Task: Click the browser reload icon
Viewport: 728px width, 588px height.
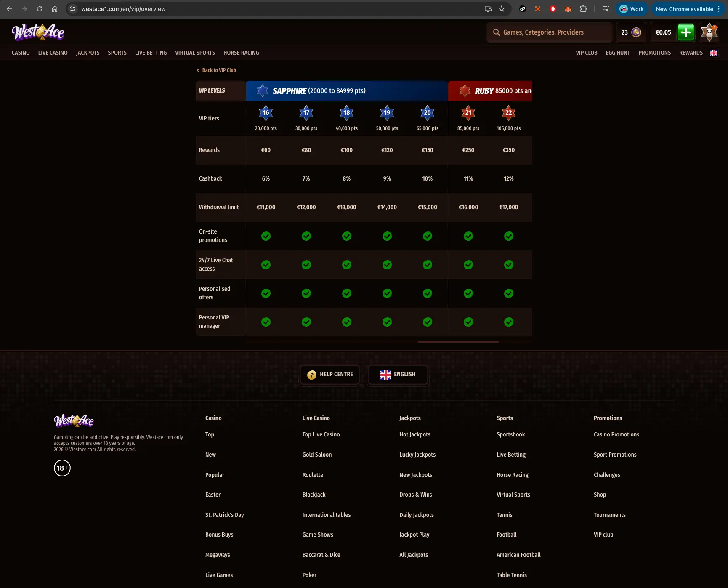Action: click(40, 9)
